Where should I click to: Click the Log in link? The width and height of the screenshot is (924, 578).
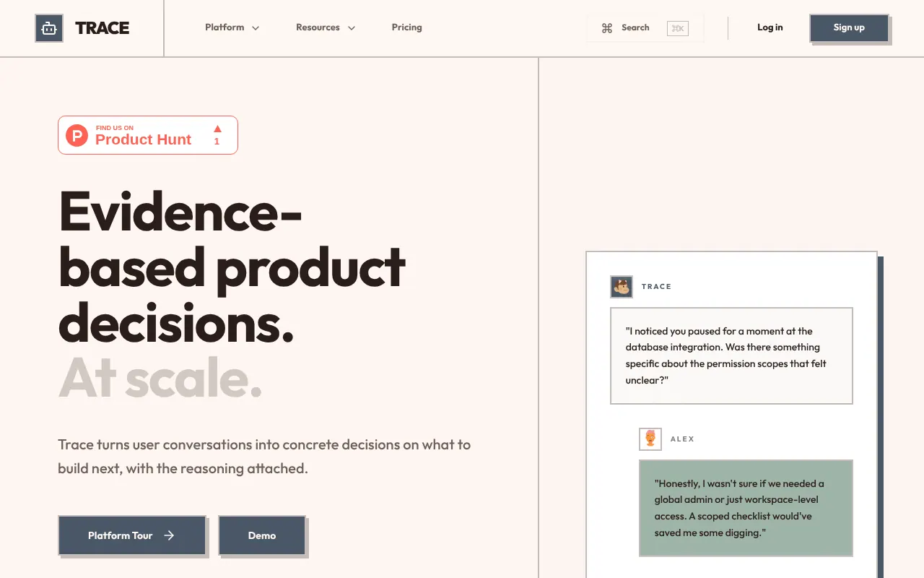(x=770, y=27)
